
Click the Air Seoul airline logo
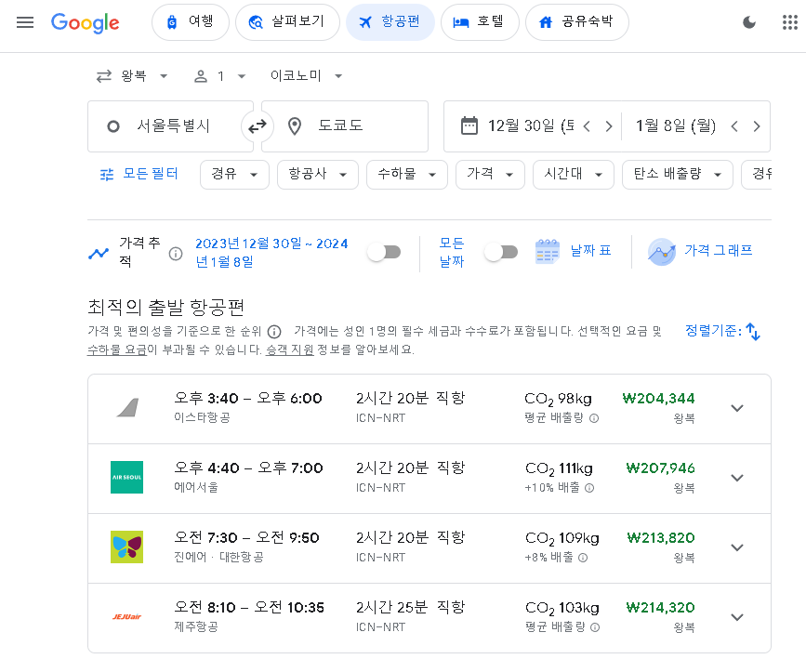126,478
